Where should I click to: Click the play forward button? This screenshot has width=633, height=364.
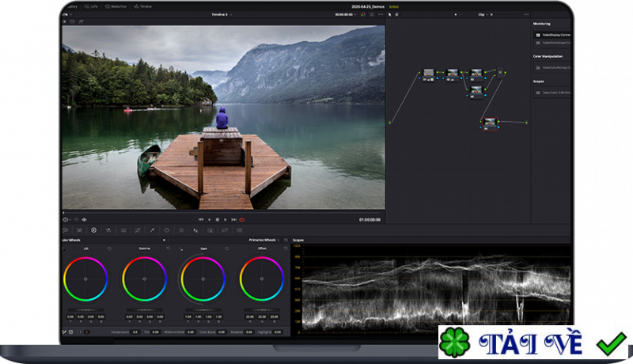pos(225,219)
